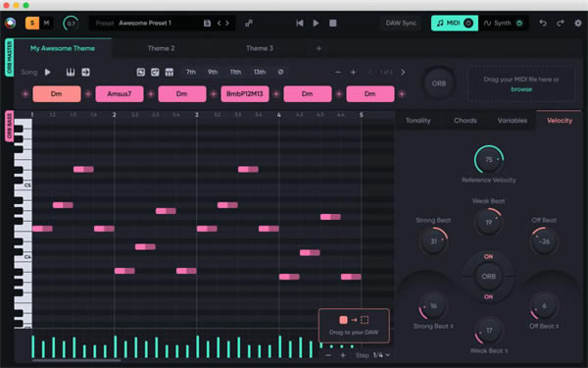
Task: Open the Tonality tab
Action: pos(418,121)
